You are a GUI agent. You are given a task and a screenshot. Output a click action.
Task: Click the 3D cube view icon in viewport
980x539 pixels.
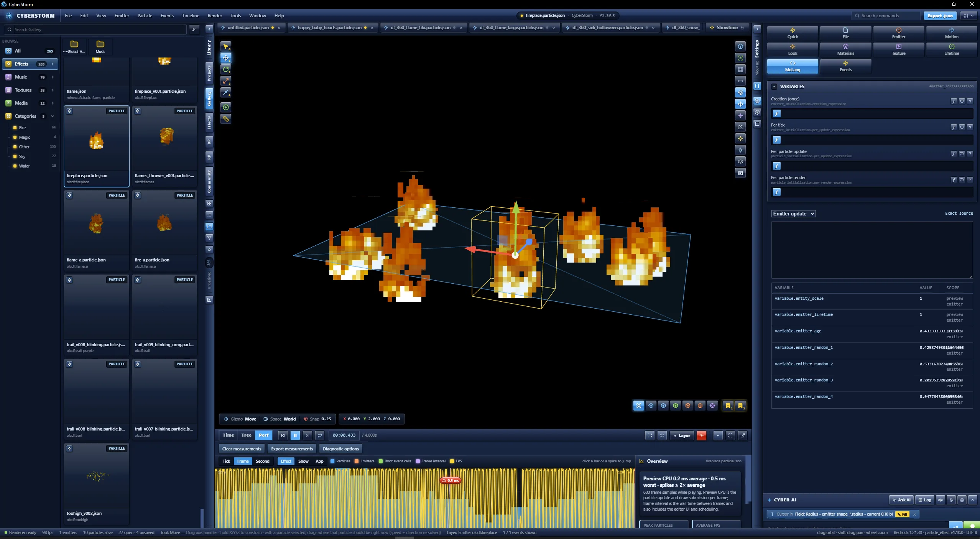point(740,46)
